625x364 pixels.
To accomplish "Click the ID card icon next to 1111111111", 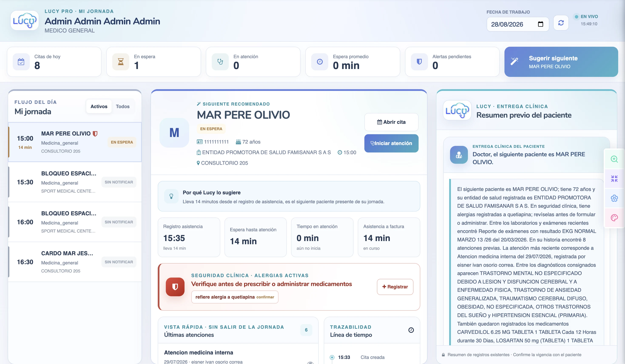I will coord(199,142).
